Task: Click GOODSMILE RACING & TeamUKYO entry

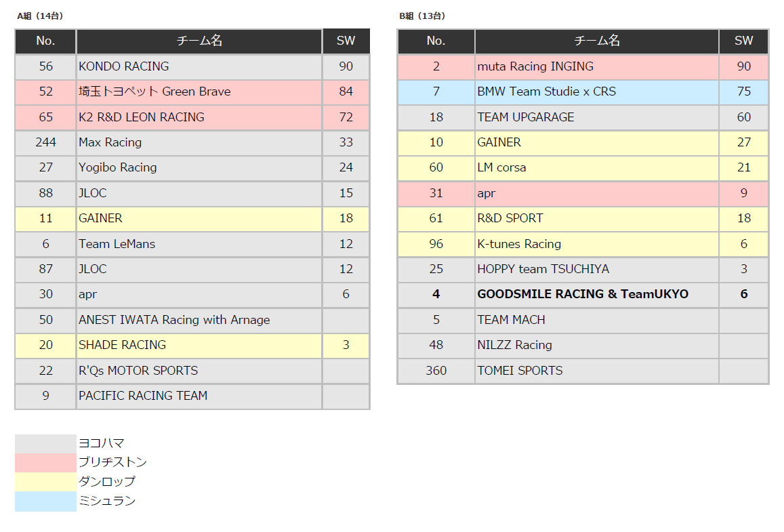Action: pos(583,294)
